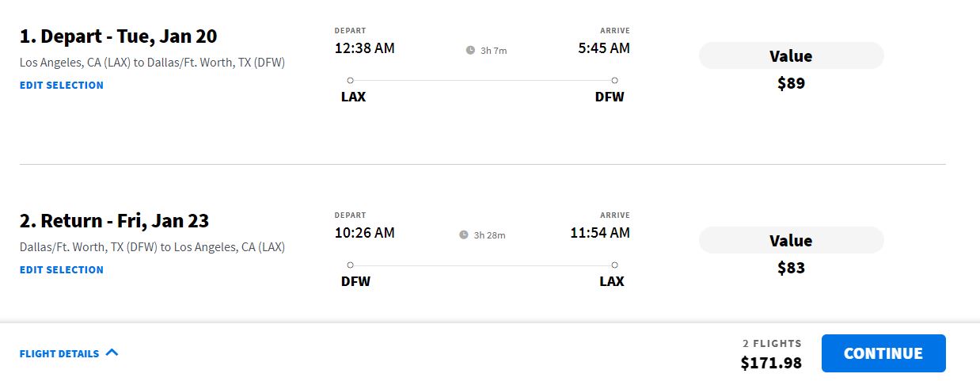Edit selection for the Fri, Jan 23 return
The image size is (980, 389).
[62, 270]
